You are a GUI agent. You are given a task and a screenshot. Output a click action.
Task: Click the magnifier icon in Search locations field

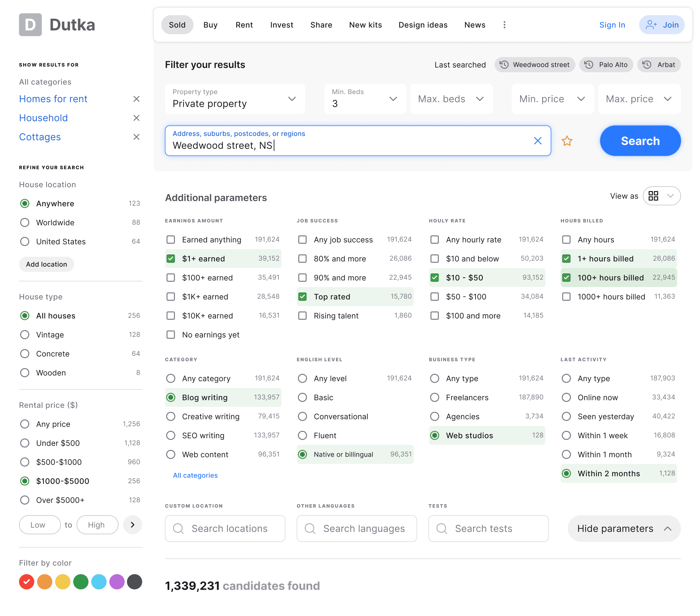[x=178, y=529]
